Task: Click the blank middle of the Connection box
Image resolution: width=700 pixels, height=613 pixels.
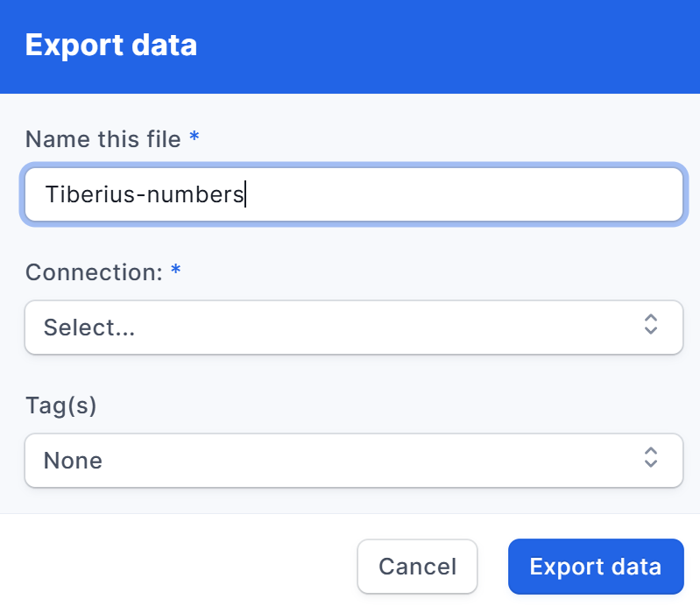Action: 388,328
